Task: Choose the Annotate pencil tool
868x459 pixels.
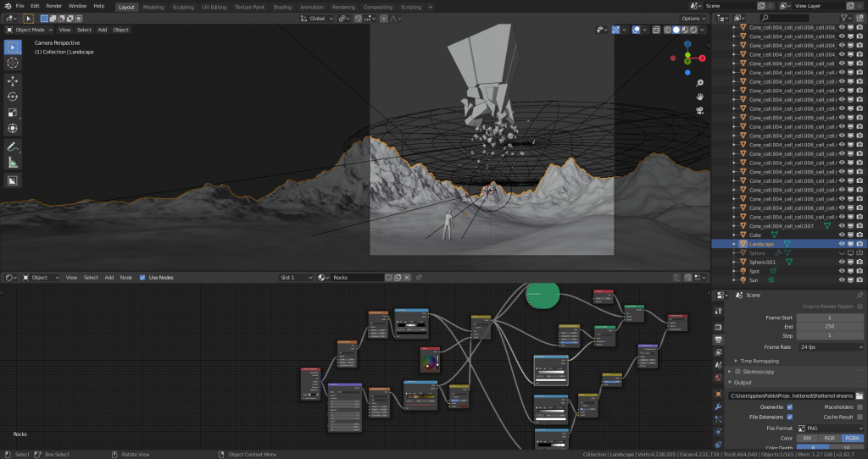Action: point(13,147)
